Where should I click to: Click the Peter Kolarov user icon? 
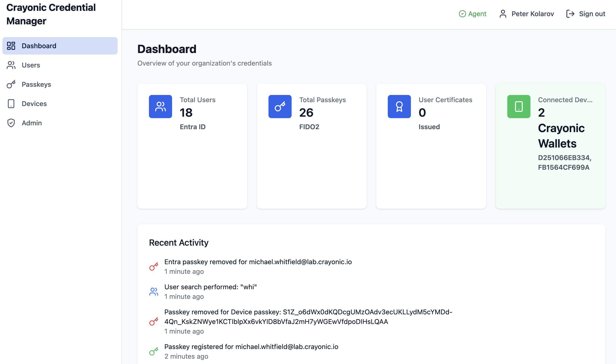(503, 14)
